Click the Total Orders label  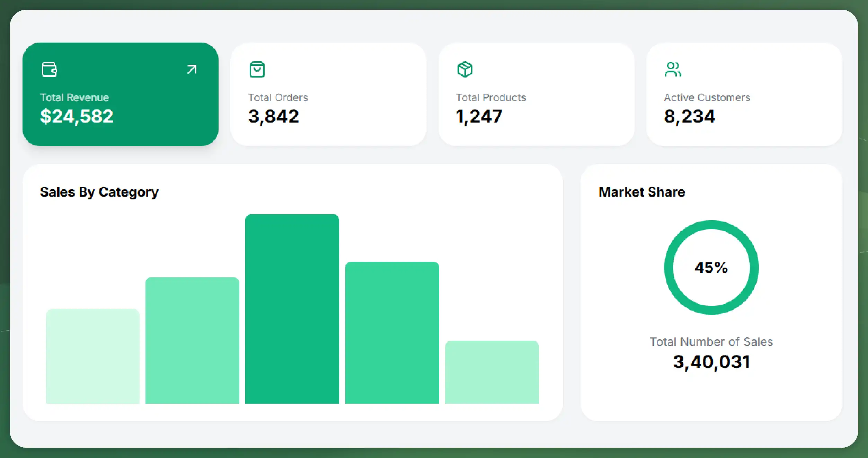[278, 97]
